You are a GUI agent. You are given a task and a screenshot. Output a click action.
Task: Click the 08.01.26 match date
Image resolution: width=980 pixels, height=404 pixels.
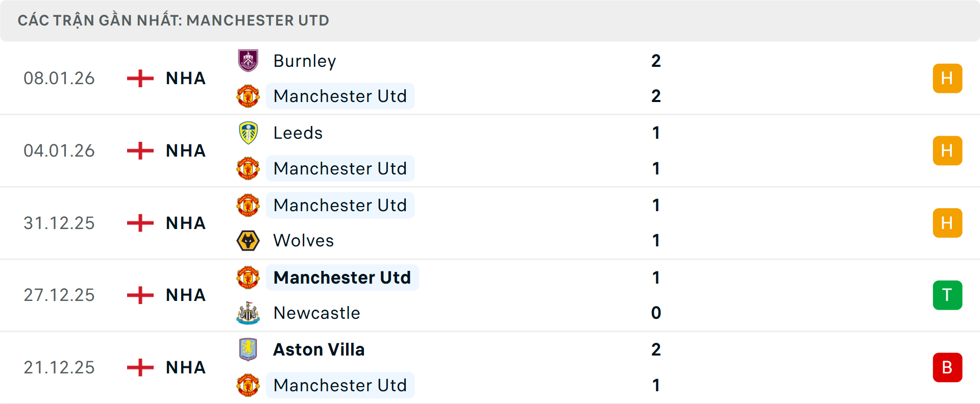pos(59,78)
